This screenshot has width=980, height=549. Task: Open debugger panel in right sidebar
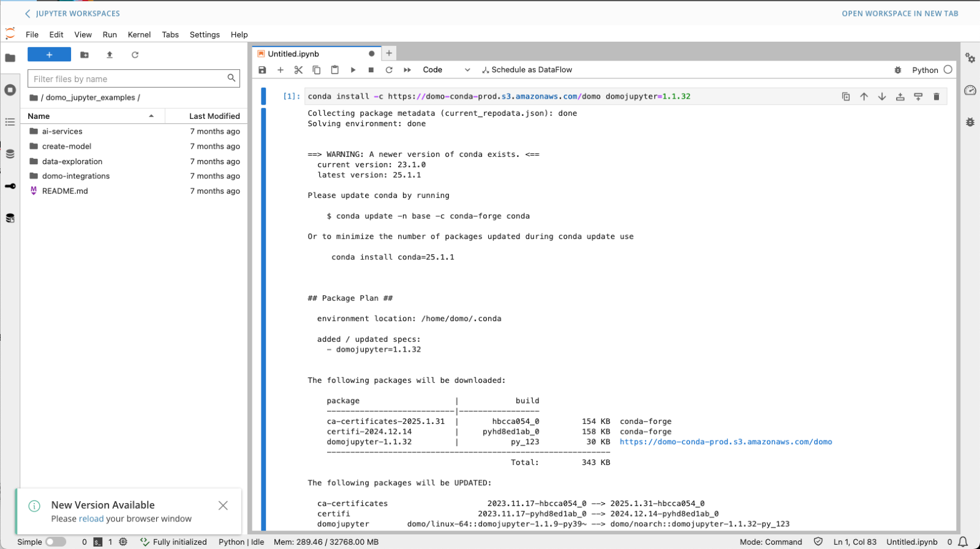tap(970, 122)
